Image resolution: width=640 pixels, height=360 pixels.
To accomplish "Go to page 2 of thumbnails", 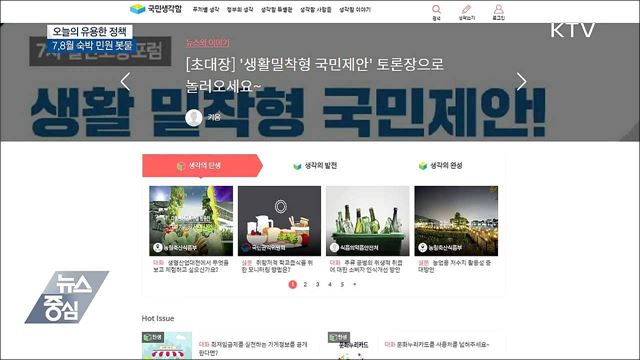I will click(305, 284).
